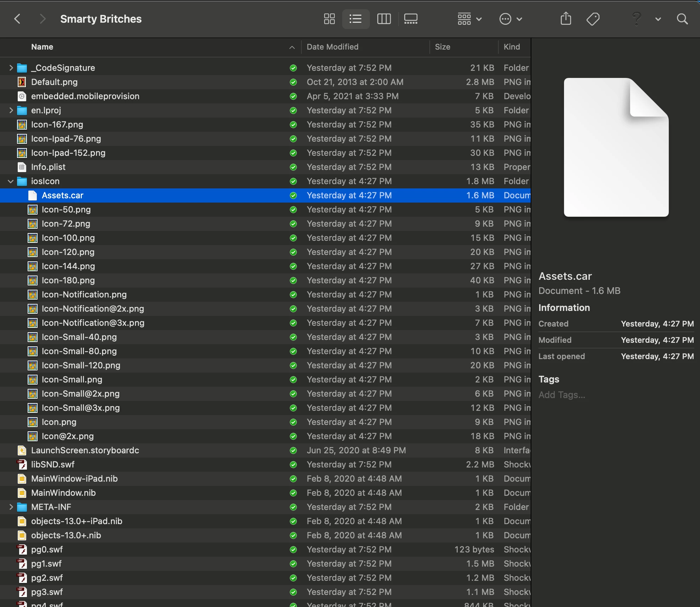Go back with the left arrow
700x607 pixels.
(x=17, y=19)
